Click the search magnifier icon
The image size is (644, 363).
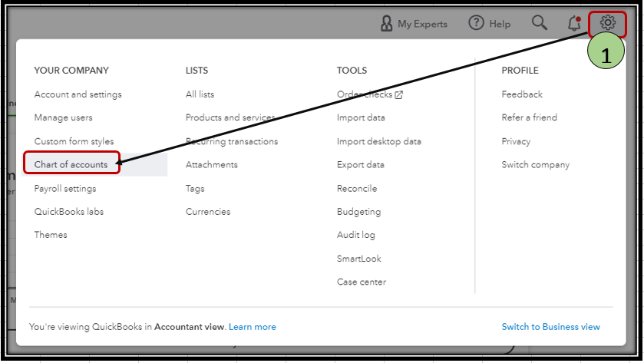pyautogui.click(x=540, y=23)
